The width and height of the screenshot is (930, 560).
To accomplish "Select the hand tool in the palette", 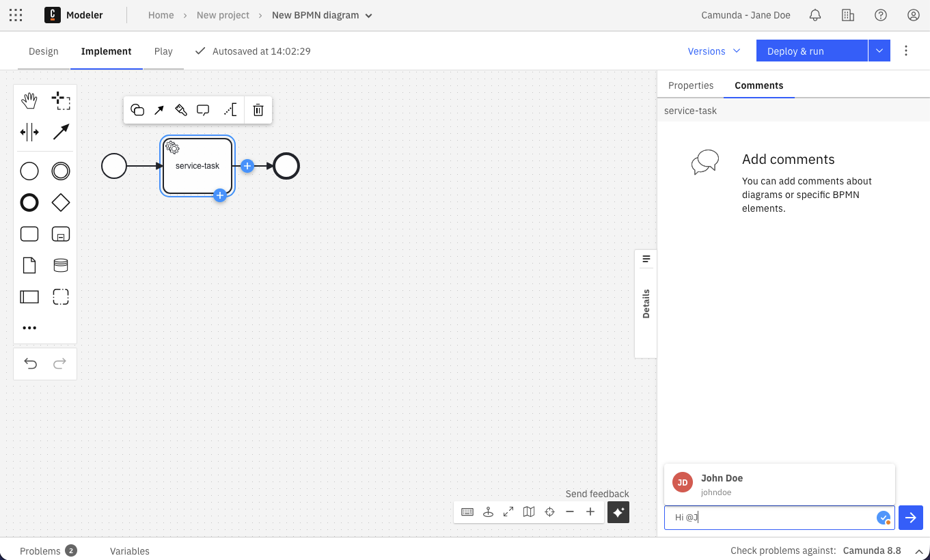I will 29,100.
